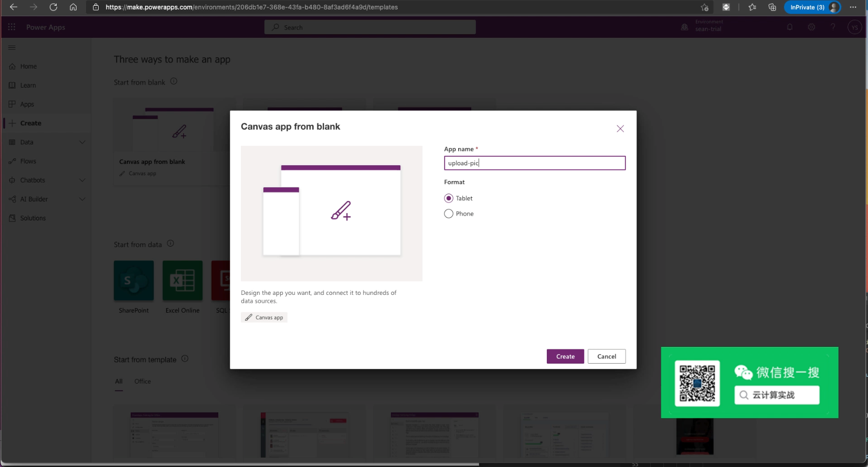Click the InPrivate profile button
Image resolution: width=868 pixels, height=467 pixels.
[812, 7]
